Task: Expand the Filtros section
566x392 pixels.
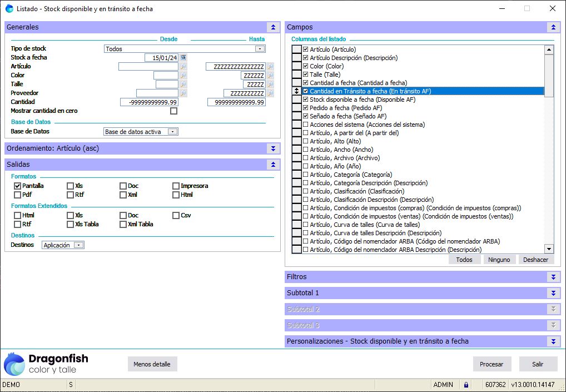Action: (x=553, y=277)
